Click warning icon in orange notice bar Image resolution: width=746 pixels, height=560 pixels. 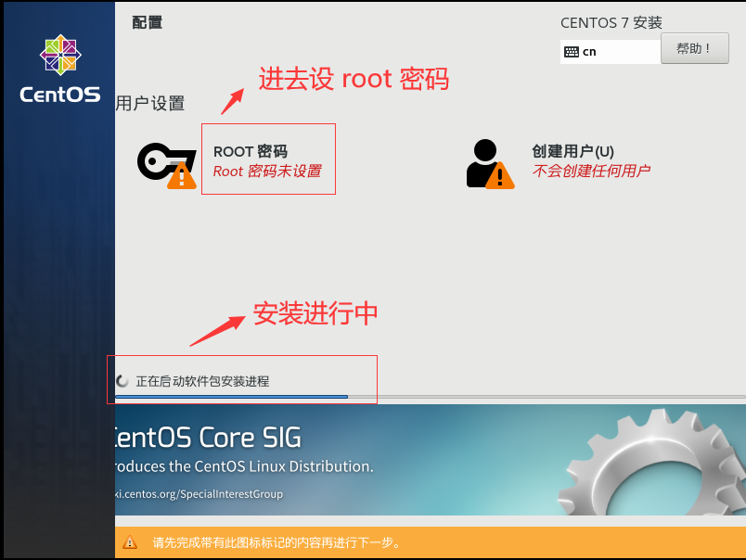[x=129, y=542]
